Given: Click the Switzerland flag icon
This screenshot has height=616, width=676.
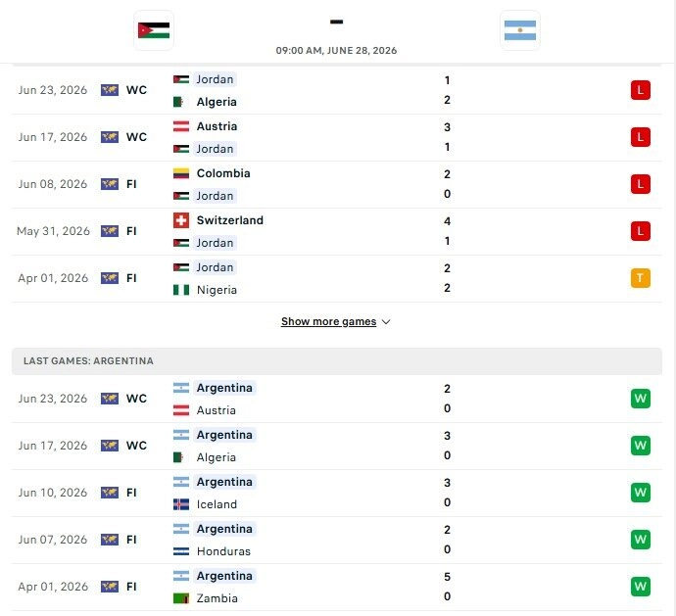Looking at the screenshot, I should [x=181, y=220].
